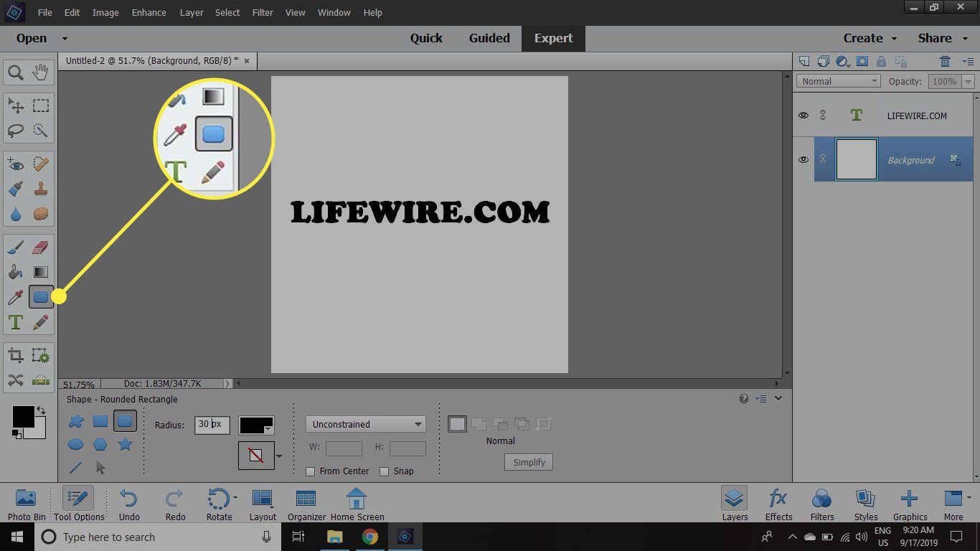The width and height of the screenshot is (980, 551).
Task: Open the Filter menu
Action: 263,12
